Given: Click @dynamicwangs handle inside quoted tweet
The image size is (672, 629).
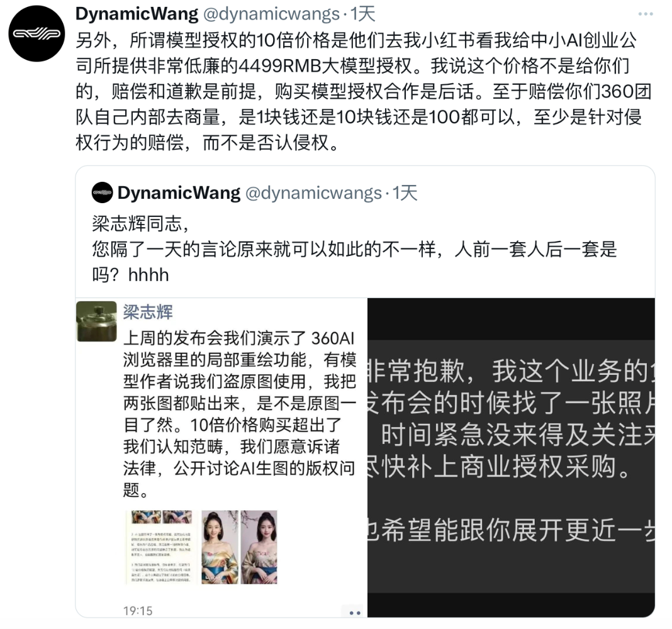Looking at the screenshot, I should tap(313, 193).
